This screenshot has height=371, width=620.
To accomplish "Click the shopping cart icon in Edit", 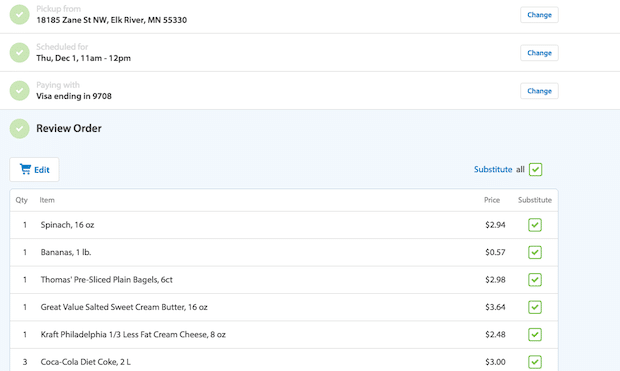I will coord(26,169).
